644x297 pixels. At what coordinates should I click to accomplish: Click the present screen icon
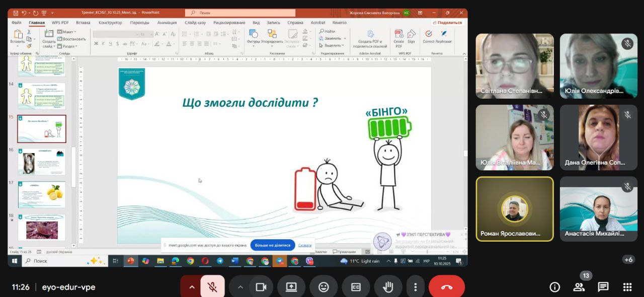tap(291, 287)
